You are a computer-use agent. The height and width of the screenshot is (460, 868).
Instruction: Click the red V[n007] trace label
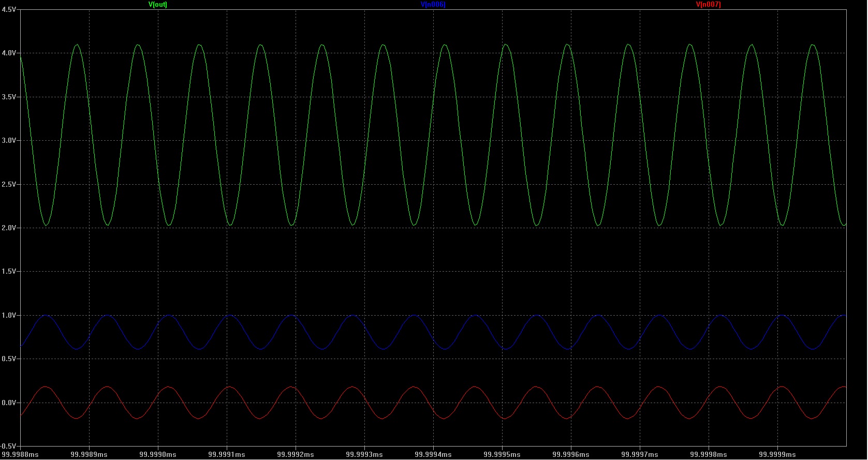coord(709,4)
